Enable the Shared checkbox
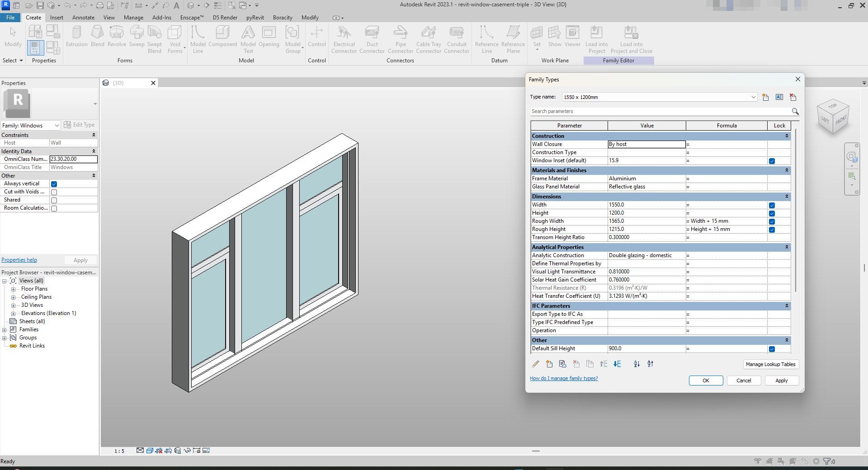 54,200
